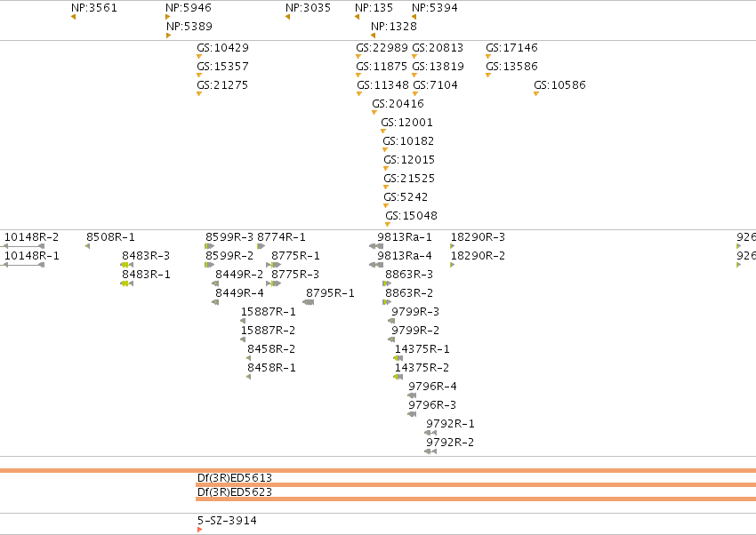Image resolution: width=756 pixels, height=535 pixels.
Task: Select the 8599R-2 label
Action: [229, 256]
